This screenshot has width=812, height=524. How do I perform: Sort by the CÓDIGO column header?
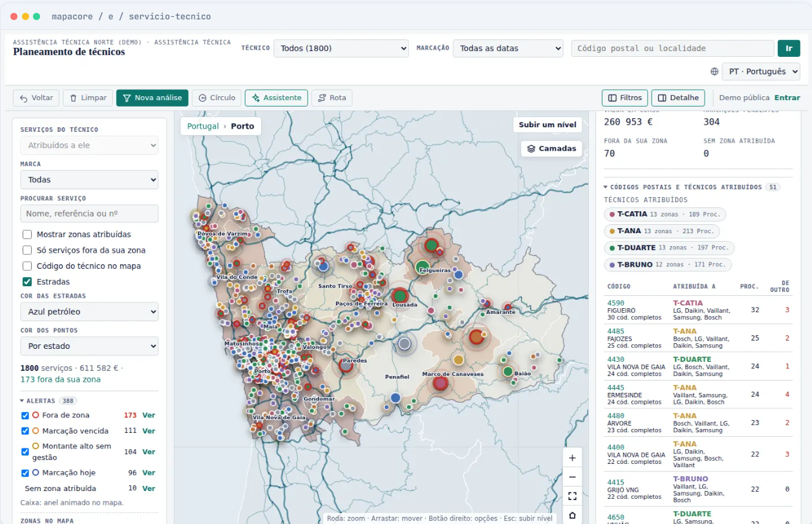pos(619,286)
